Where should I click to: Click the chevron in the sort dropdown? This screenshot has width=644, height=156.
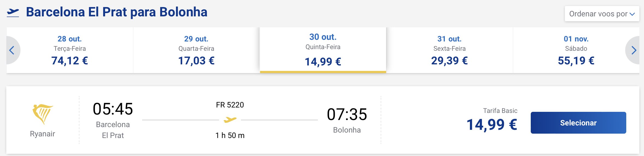(632, 14)
